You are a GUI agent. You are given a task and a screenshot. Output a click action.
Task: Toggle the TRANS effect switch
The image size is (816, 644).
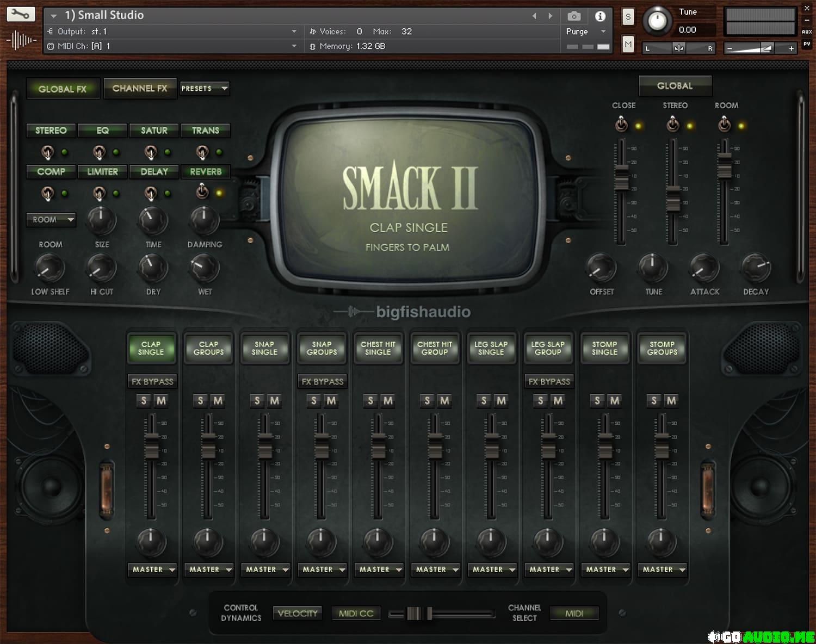click(x=202, y=152)
